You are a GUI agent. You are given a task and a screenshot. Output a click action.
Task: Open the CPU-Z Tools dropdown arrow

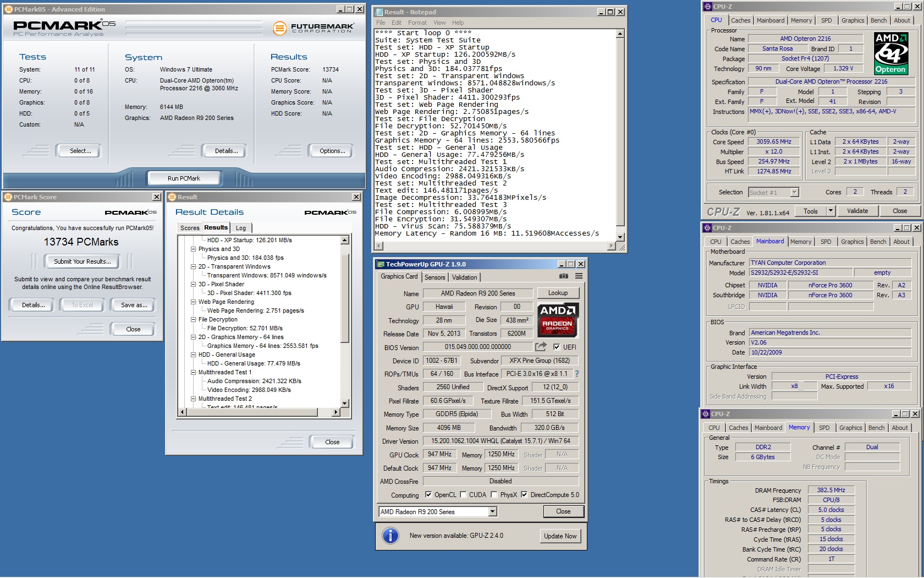point(831,211)
